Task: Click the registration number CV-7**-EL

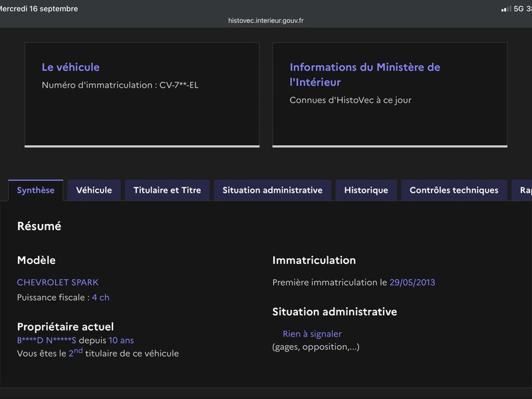Action: click(179, 85)
